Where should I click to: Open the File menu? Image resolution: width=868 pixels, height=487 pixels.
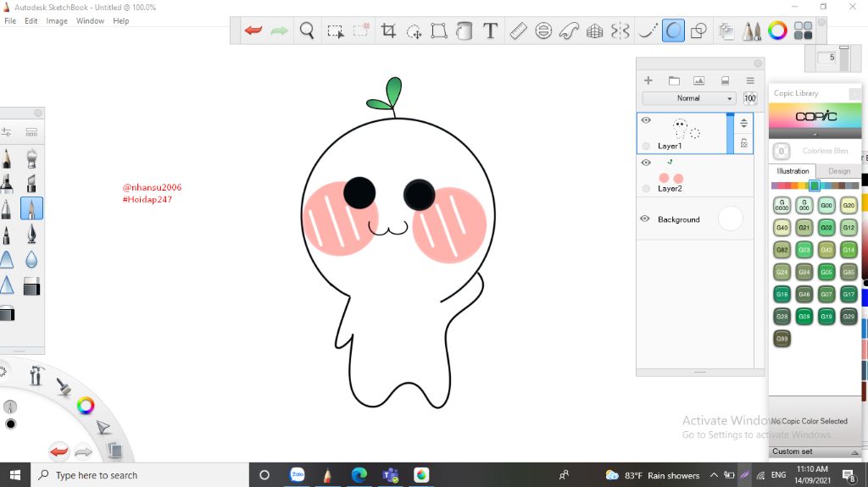[x=10, y=21]
